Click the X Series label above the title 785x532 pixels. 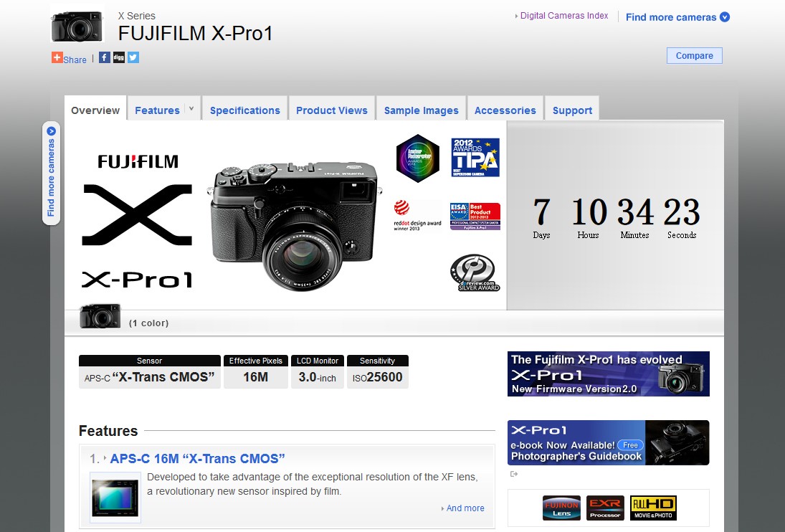pyautogui.click(x=137, y=16)
